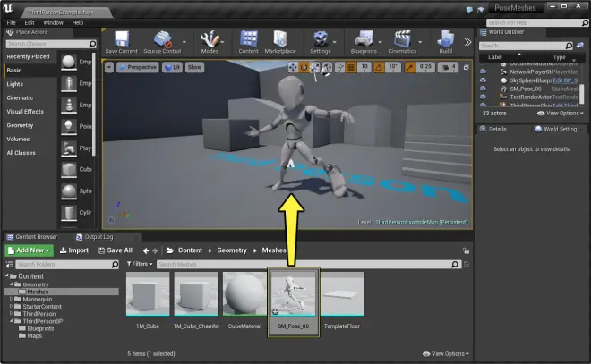The image size is (591, 364).
Task: Open the Help menu
Action: point(78,23)
